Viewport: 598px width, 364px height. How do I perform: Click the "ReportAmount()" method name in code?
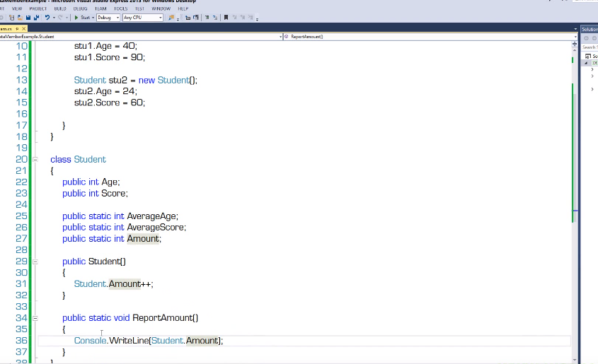(165, 318)
